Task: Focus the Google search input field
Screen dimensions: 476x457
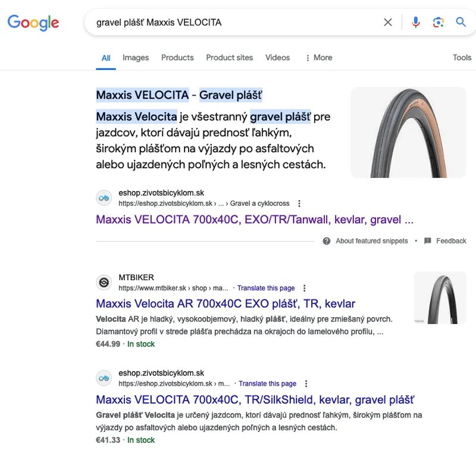Action: coord(238,23)
